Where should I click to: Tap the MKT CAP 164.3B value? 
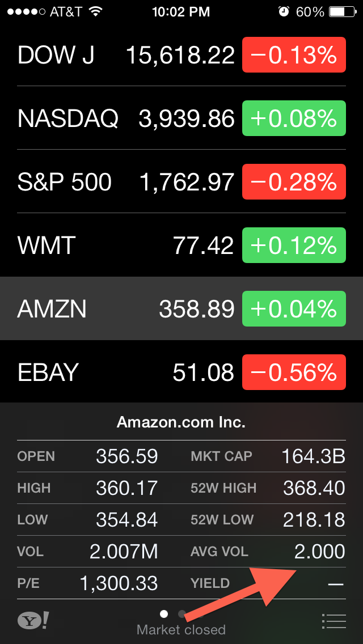click(x=314, y=456)
